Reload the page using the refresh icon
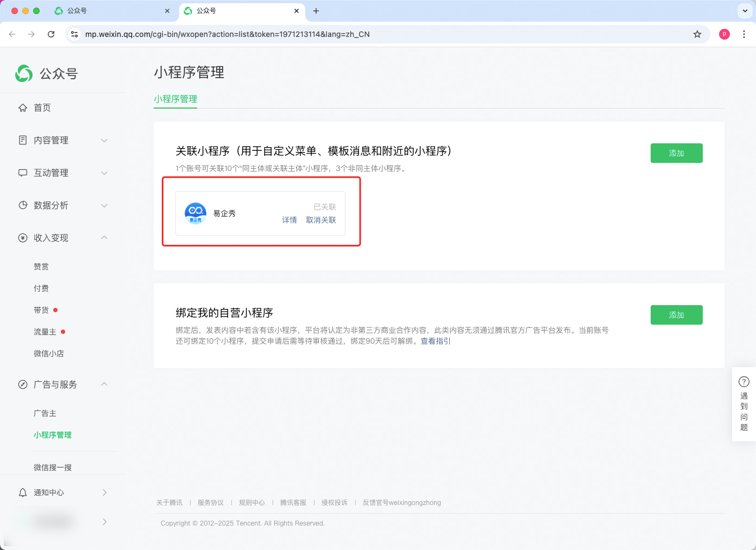The image size is (756, 550). 51,34
